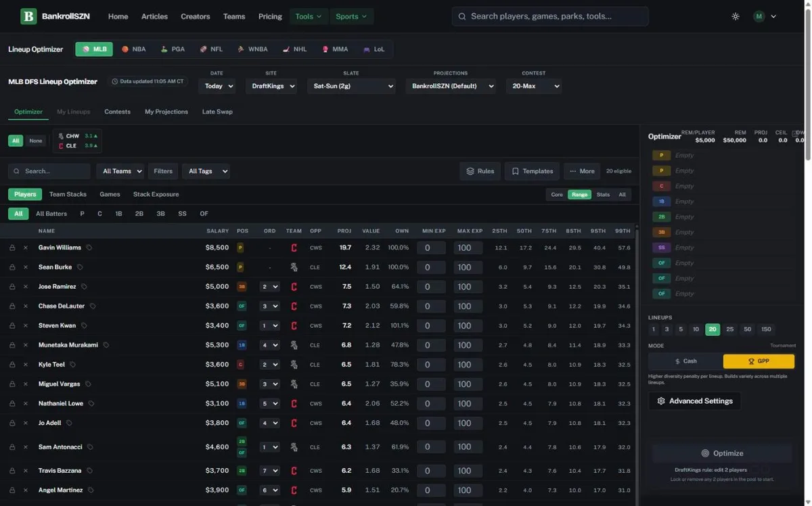Click the BankrollSZN logo icon
812x506 pixels.
28,16
